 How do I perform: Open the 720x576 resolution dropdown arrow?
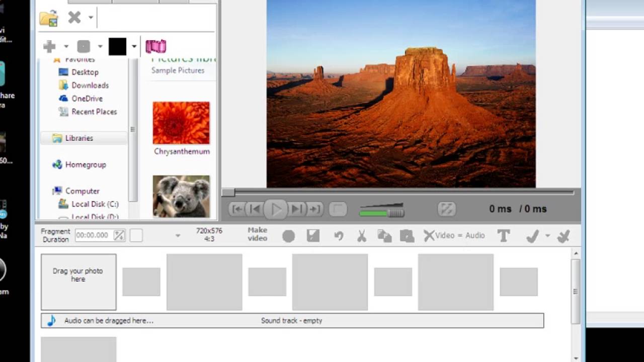[x=178, y=235]
